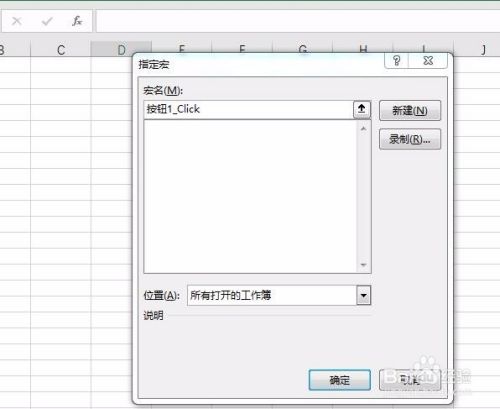The height and width of the screenshot is (409, 500).
Task: Click the formula bar confirm checkmark icon
Action: [x=47, y=21]
